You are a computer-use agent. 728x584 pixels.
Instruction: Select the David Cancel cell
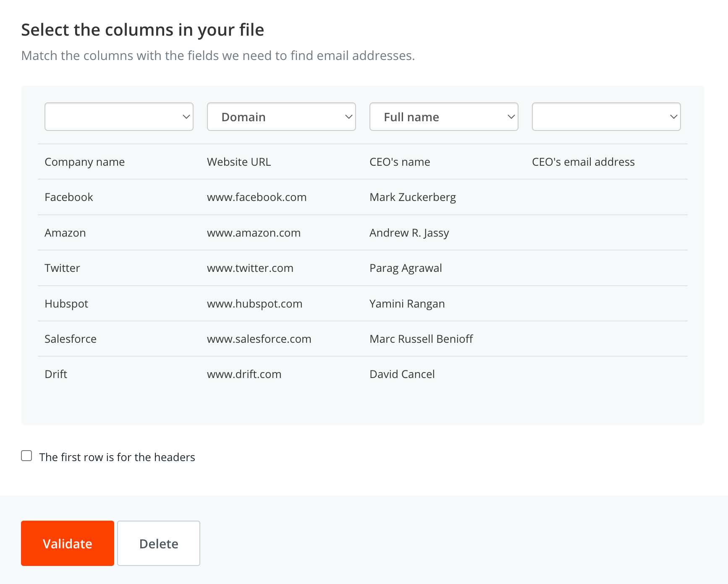point(402,374)
